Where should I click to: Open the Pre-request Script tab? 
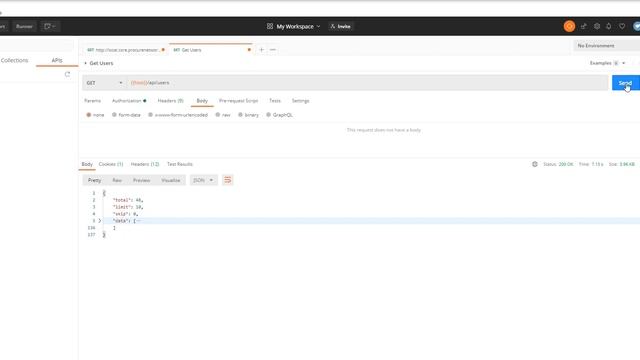[x=238, y=101]
